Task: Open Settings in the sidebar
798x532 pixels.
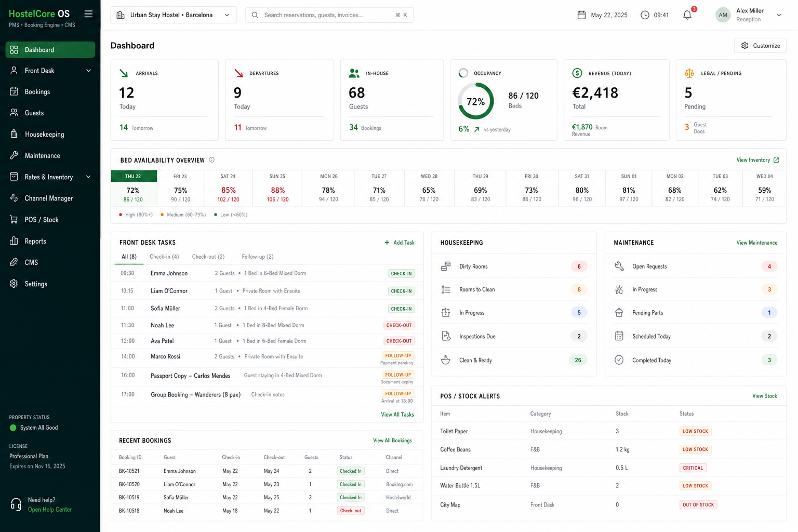Action: tap(50, 284)
